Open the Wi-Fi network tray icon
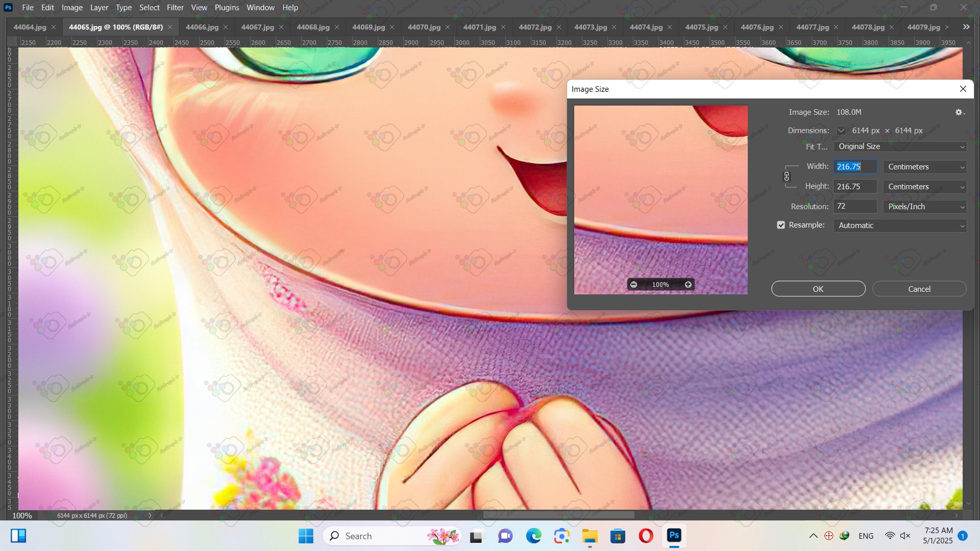This screenshot has width=980, height=551. pyautogui.click(x=890, y=536)
